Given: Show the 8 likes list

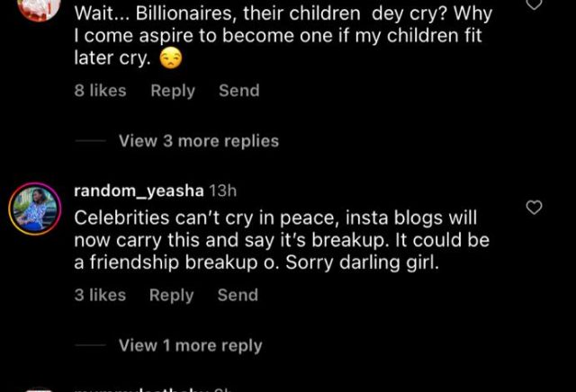Looking at the screenshot, I should pyautogui.click(x=100, y=91).
